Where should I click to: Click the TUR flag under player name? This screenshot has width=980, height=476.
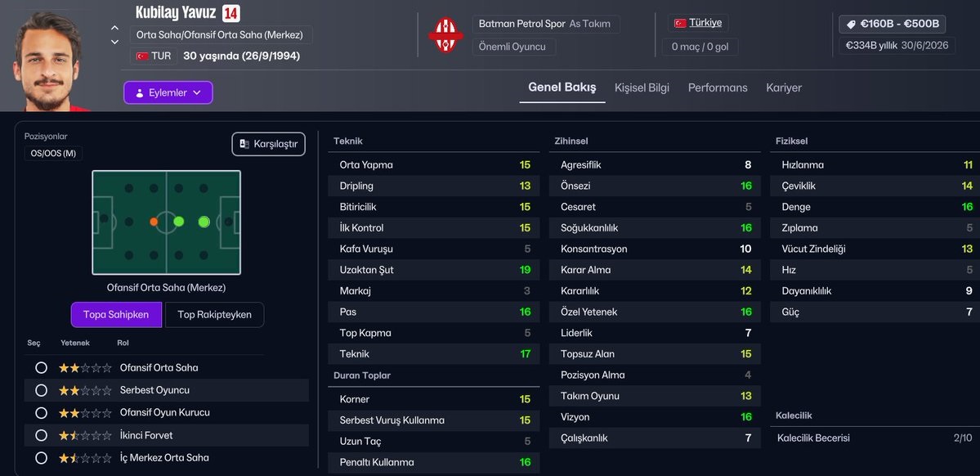pos(142,56)
